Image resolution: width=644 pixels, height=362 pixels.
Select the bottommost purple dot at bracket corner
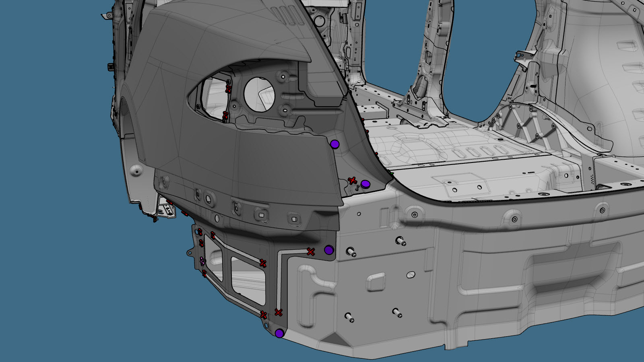click(x=279, y=333)
